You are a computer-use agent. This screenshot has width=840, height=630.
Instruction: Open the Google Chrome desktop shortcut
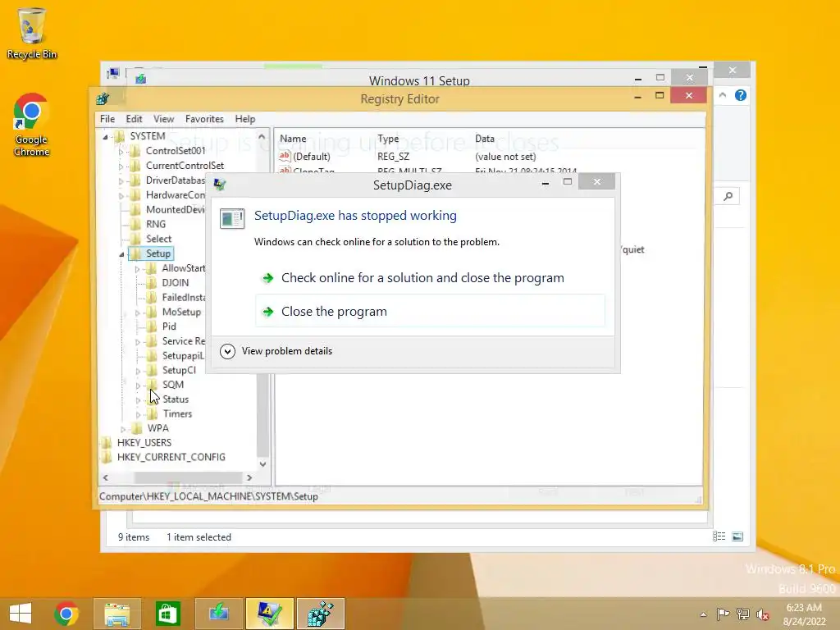click(32, 125)
